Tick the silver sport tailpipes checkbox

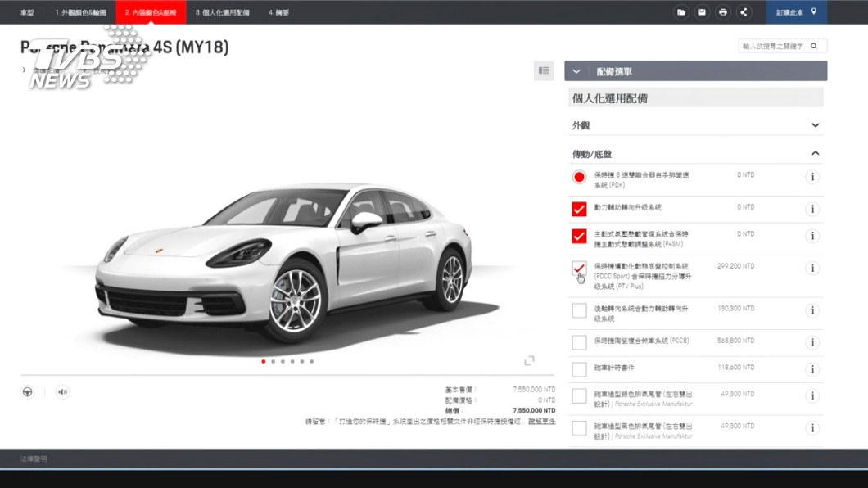point(579,396)
